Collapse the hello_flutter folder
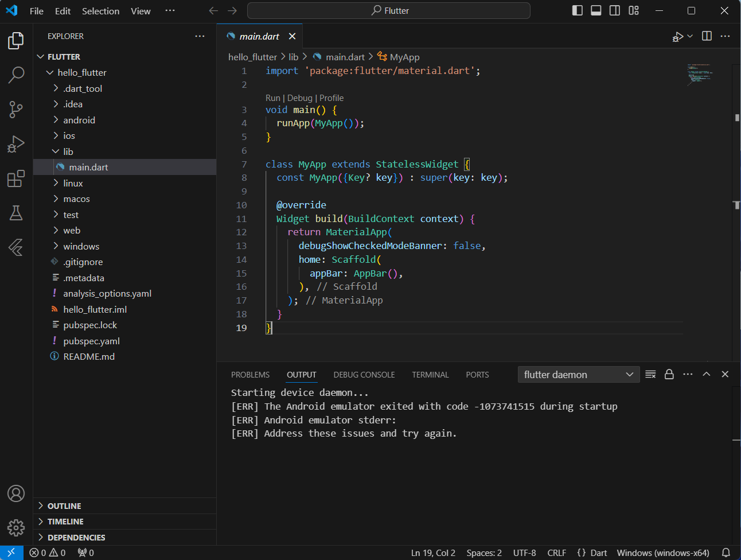 click(125, 72)
